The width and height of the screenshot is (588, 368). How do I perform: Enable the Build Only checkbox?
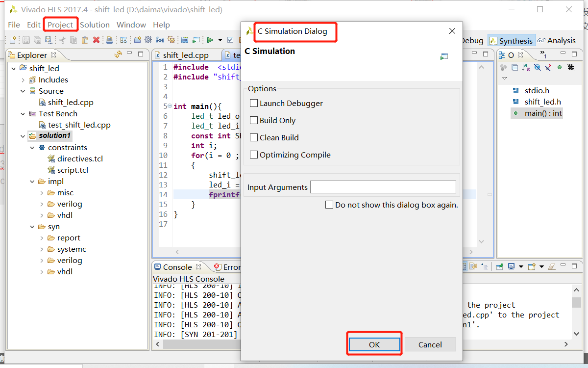tap(254, 120)
